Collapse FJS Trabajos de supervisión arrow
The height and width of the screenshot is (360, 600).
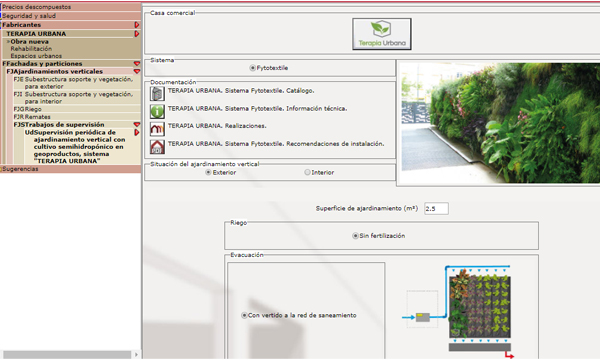137,125
